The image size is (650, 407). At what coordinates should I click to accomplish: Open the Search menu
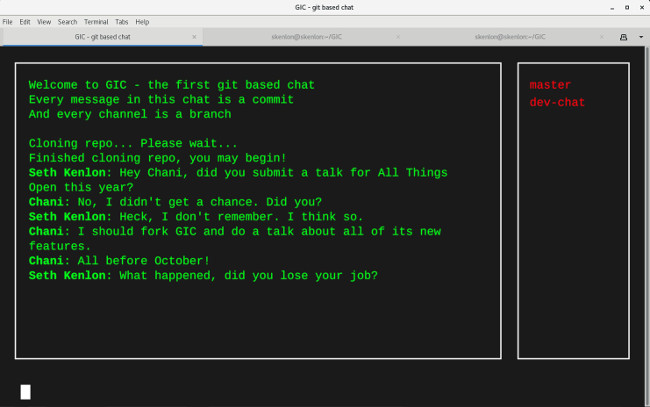[x=67, y=21]
